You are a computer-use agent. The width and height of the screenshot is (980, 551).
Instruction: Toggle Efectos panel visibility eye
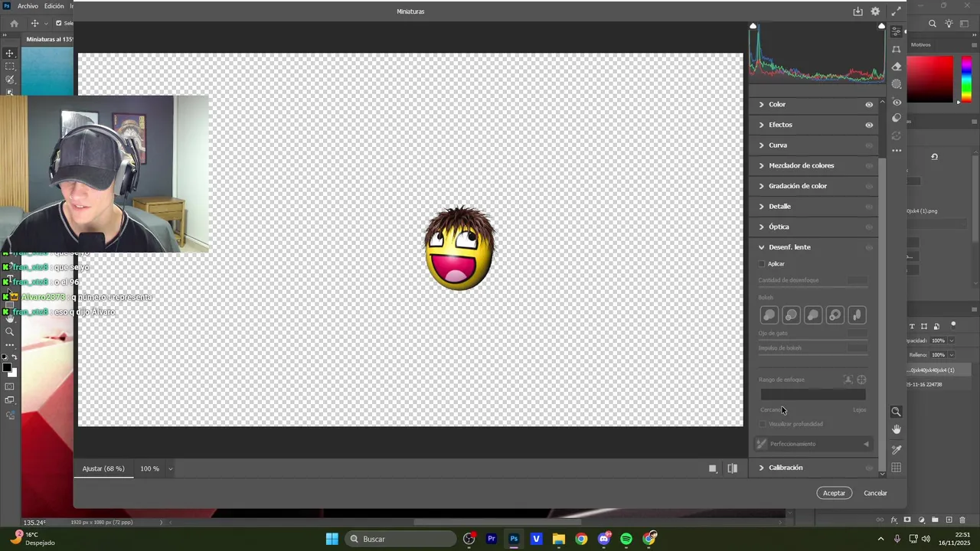point(869,125)
